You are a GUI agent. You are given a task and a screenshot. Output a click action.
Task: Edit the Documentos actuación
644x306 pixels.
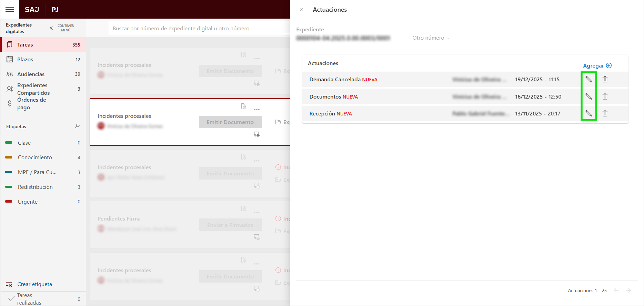click(589, 96)
